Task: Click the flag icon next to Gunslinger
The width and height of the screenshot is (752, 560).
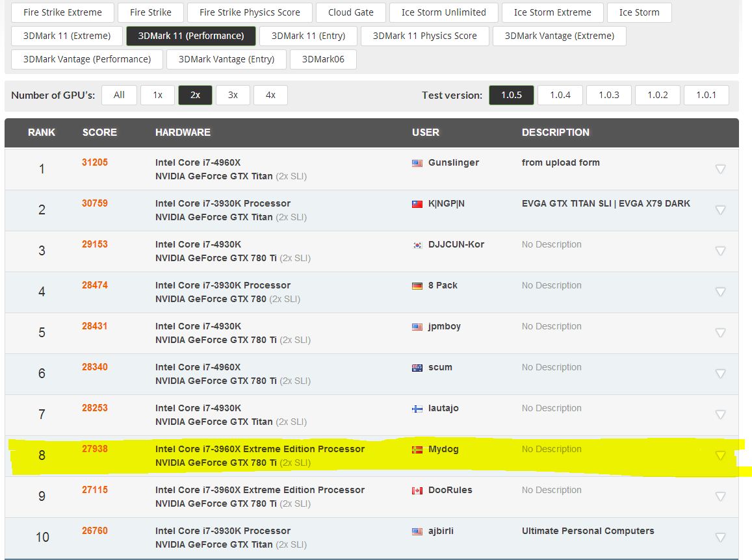Action: click(x=417, y=163)
